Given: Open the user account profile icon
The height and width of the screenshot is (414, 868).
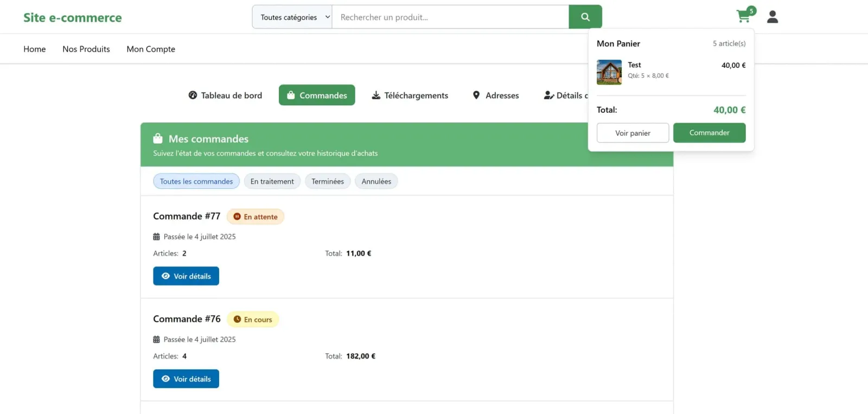Looking at the screenshot, I should point(773,17).
